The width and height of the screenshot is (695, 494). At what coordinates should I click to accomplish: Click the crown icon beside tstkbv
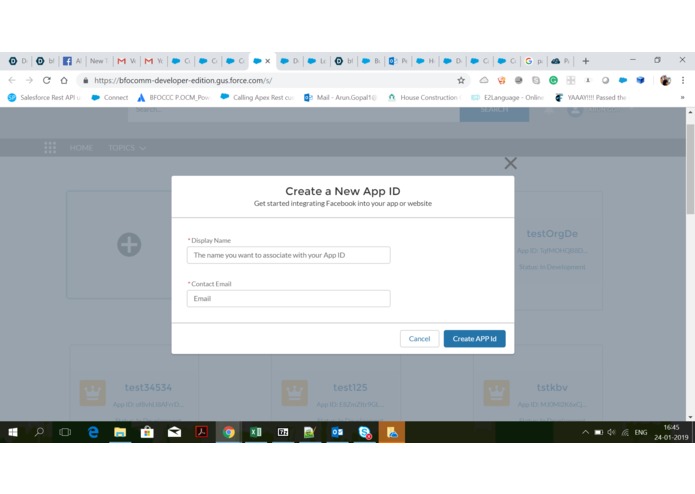click(496, 393)
